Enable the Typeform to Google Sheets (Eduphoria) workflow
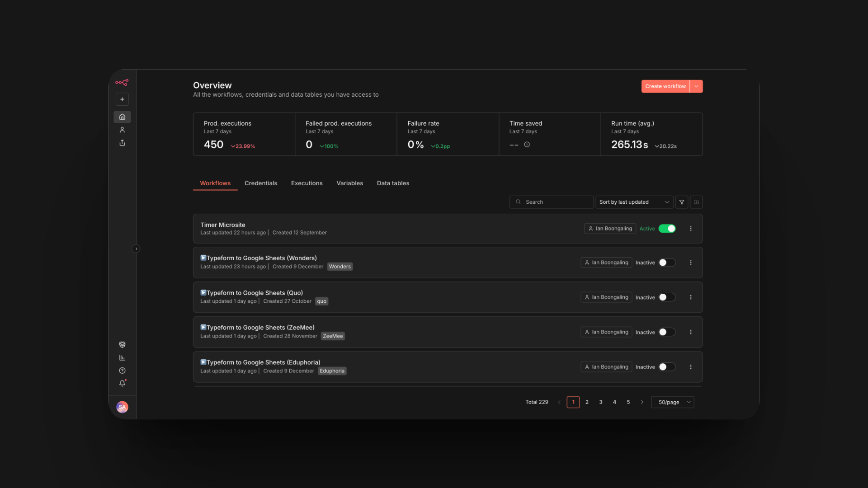Viewport: 868px width, 488px height. coord(666,367)
